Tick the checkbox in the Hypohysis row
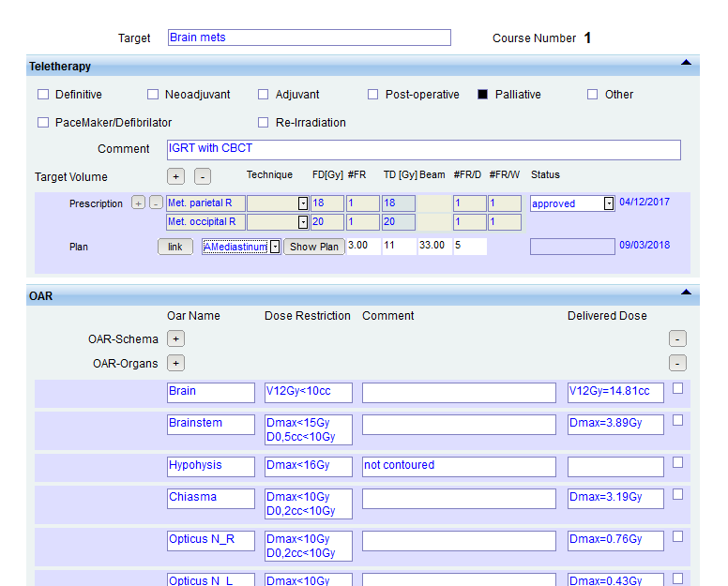The width and height of the screenshot is (728, 586). tap(678, 462)
